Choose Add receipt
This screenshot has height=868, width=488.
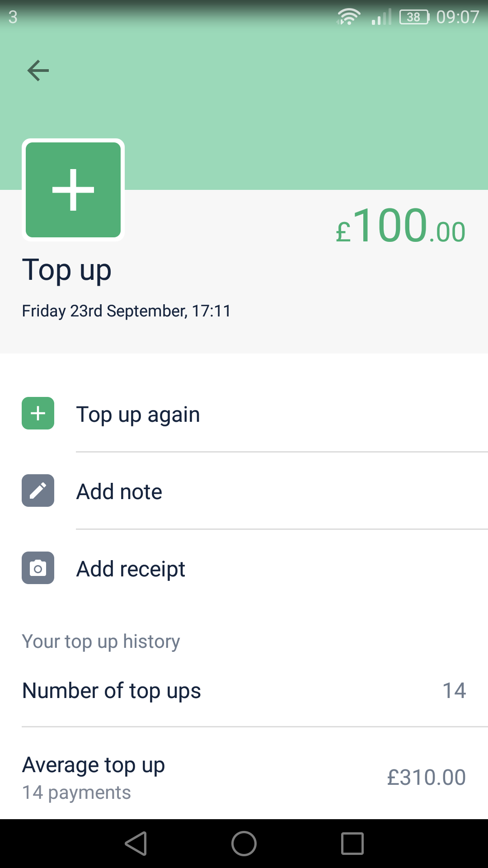pos(244,568)
